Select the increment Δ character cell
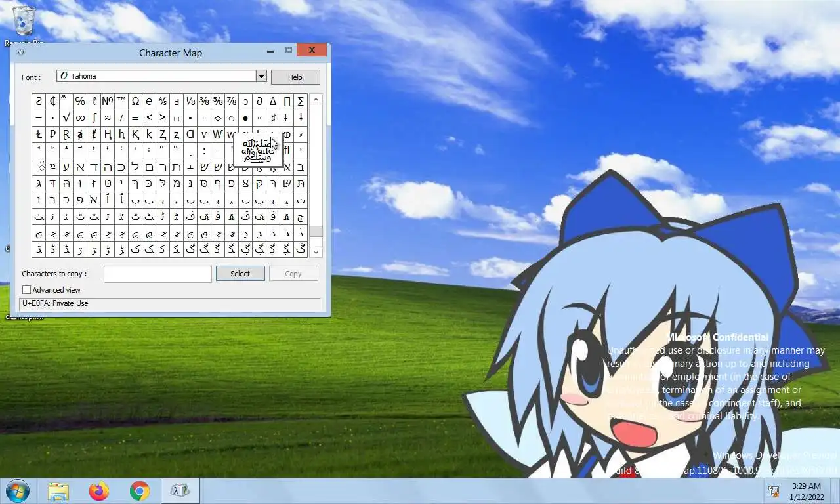840x504 pixels. point(273,101)
